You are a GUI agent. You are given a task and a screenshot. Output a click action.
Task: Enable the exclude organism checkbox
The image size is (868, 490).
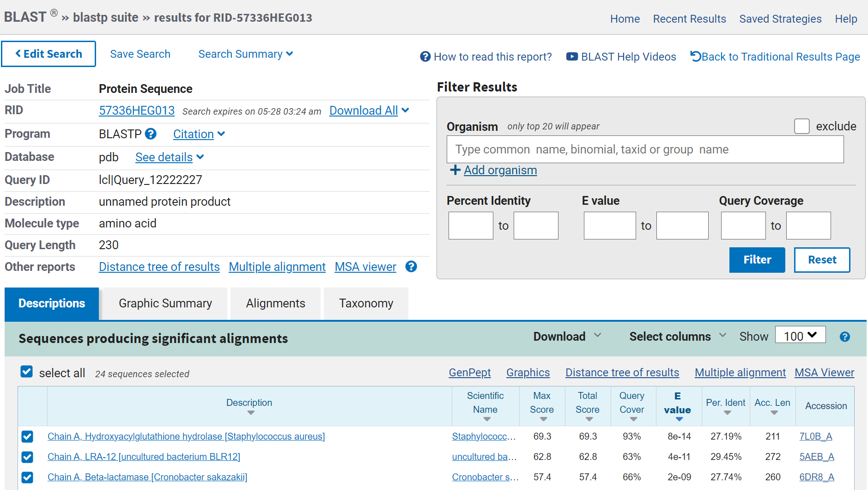[x=802, y=126]
